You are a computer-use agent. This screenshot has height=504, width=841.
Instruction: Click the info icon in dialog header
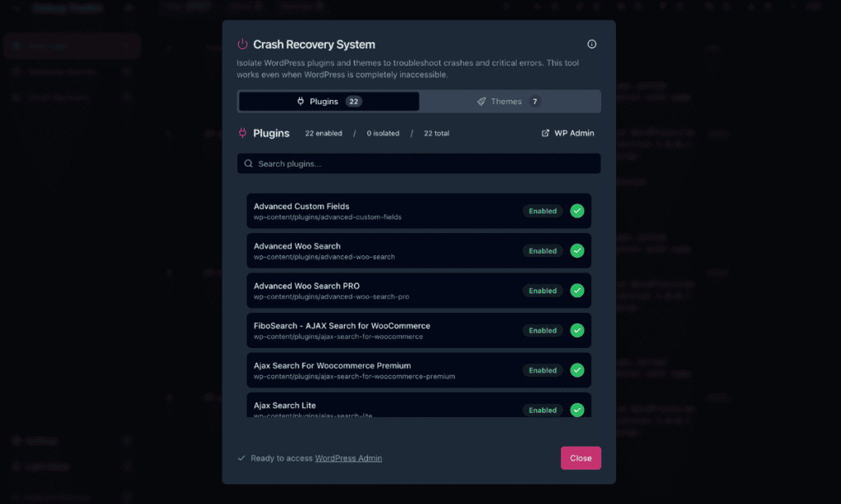[591, 44]
